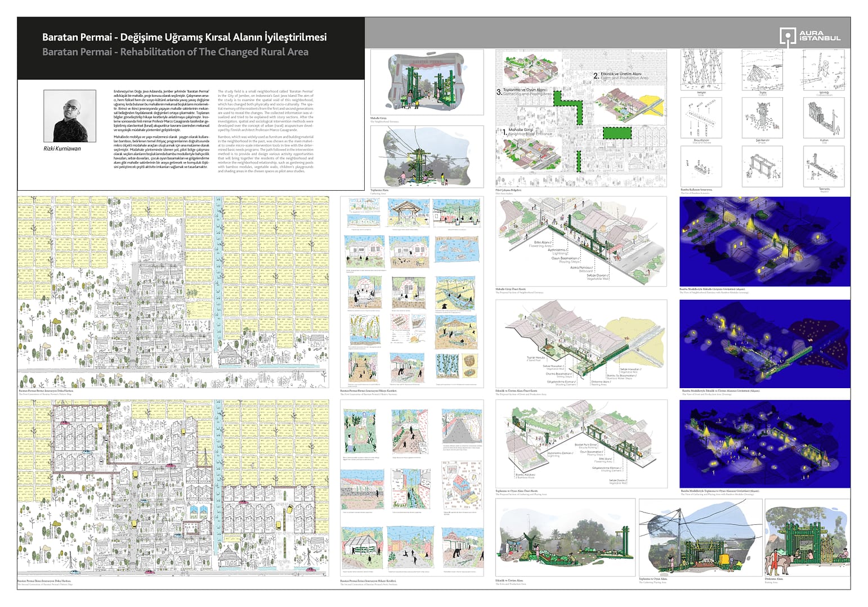Select the bamboo 'Shape' scenario sketch

(x=762, y=118)
